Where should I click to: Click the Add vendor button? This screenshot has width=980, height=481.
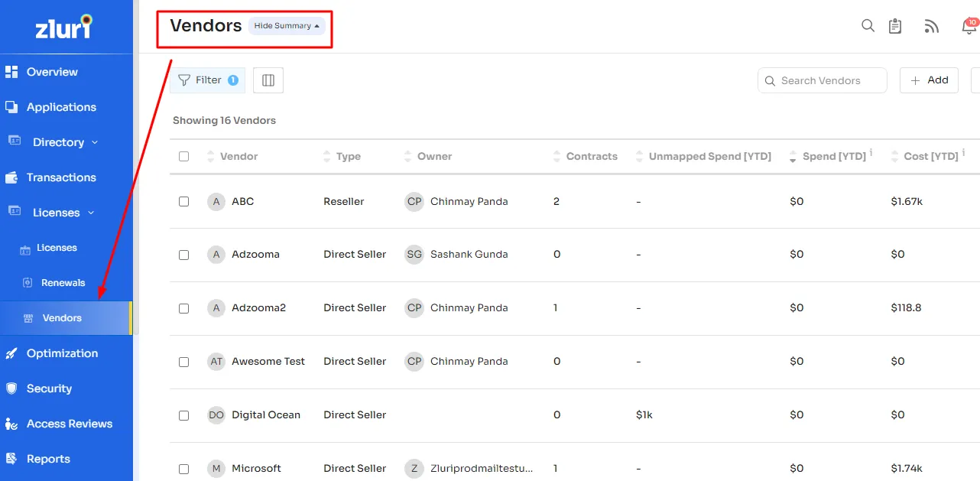pyautogui.click(x=929, y=80)
